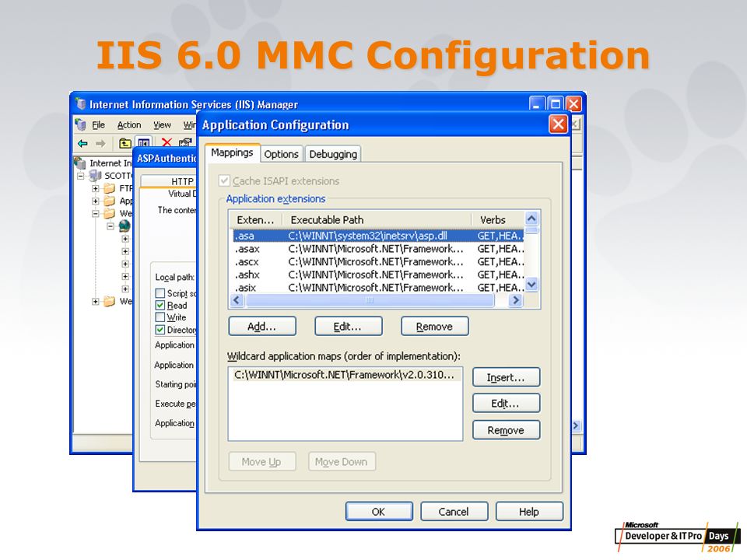Select the .asax extension row
Image resolution: width=747 pixels, height=560 pixels.
pyautogui.click(x=378, y=249)
